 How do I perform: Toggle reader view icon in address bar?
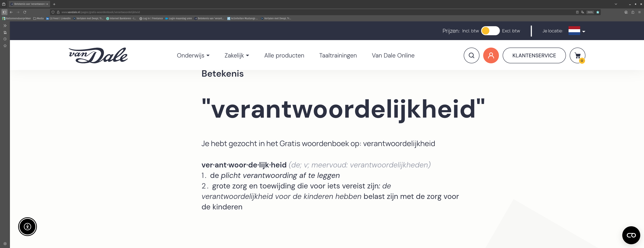tap(577, 12)
